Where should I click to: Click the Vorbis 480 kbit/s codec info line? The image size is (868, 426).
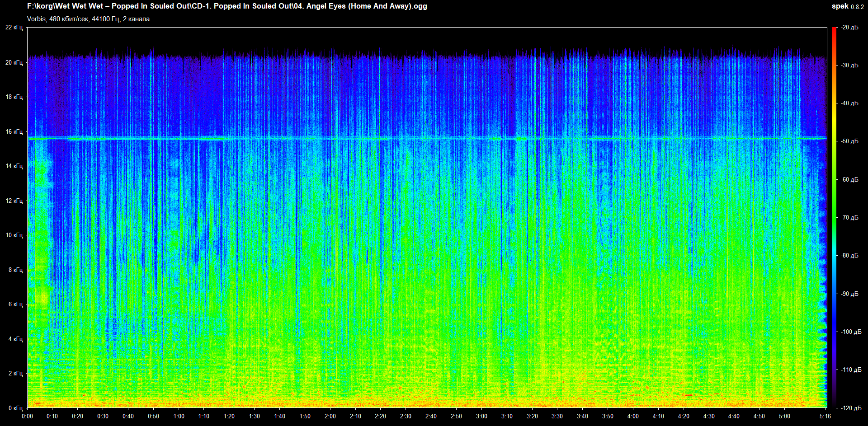pyautogui.click(x=88, y=19)
